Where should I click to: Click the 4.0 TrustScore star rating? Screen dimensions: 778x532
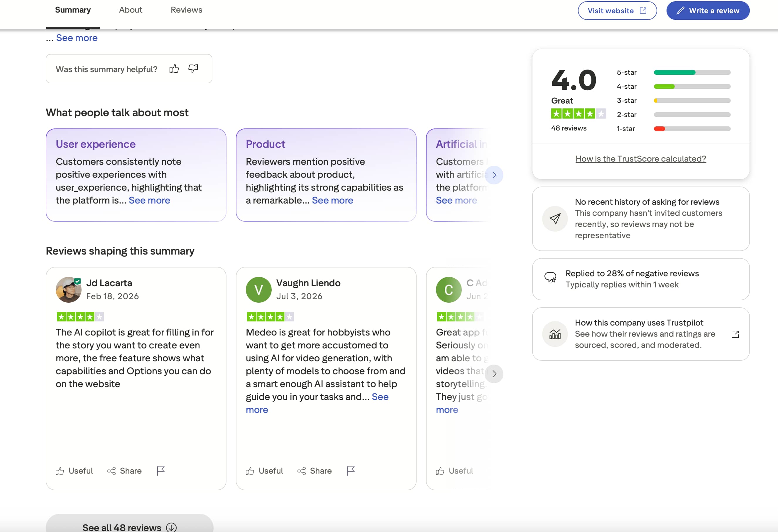(x=579, y=114)
